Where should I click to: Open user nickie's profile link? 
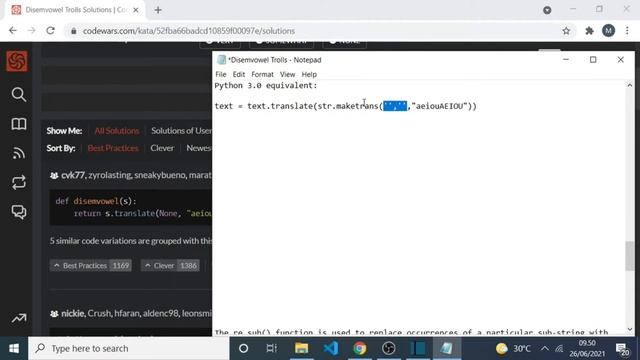[73, 313]
